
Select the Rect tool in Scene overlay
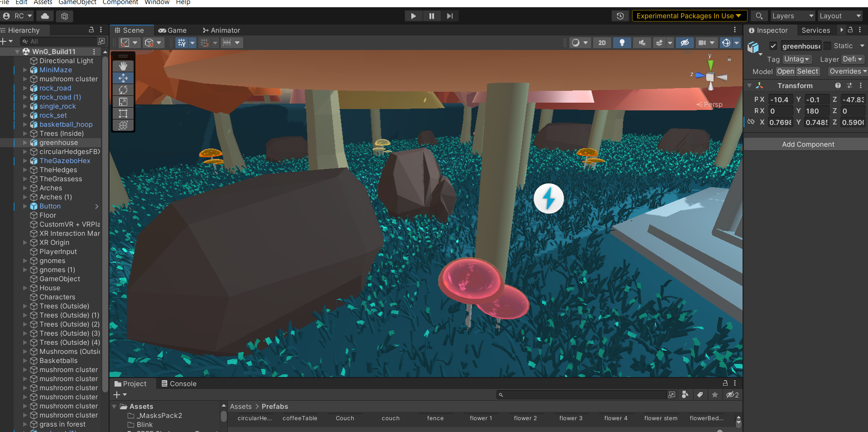(x=123, y=114)
